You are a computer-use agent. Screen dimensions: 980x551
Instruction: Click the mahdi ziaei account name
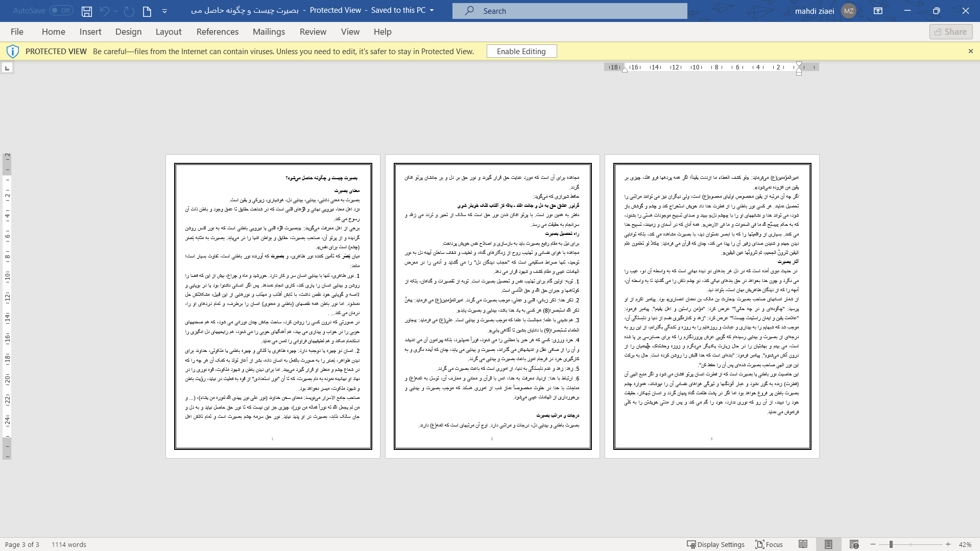(815, 11)
